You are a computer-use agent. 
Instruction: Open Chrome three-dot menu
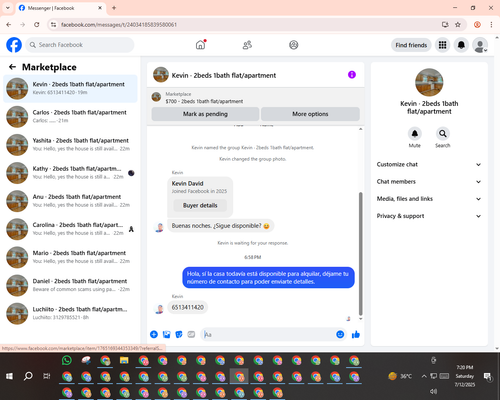click(x=491, y=25)
